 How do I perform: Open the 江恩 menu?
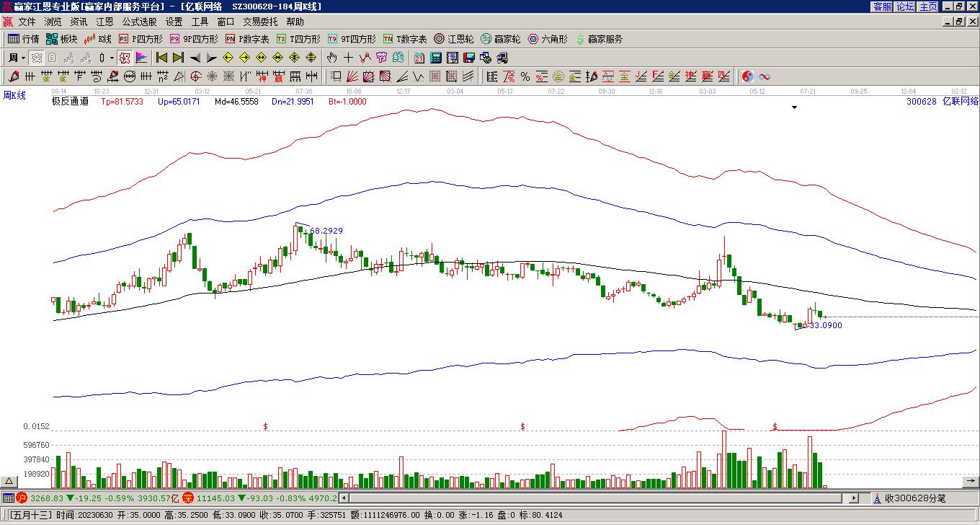[105, 22]
